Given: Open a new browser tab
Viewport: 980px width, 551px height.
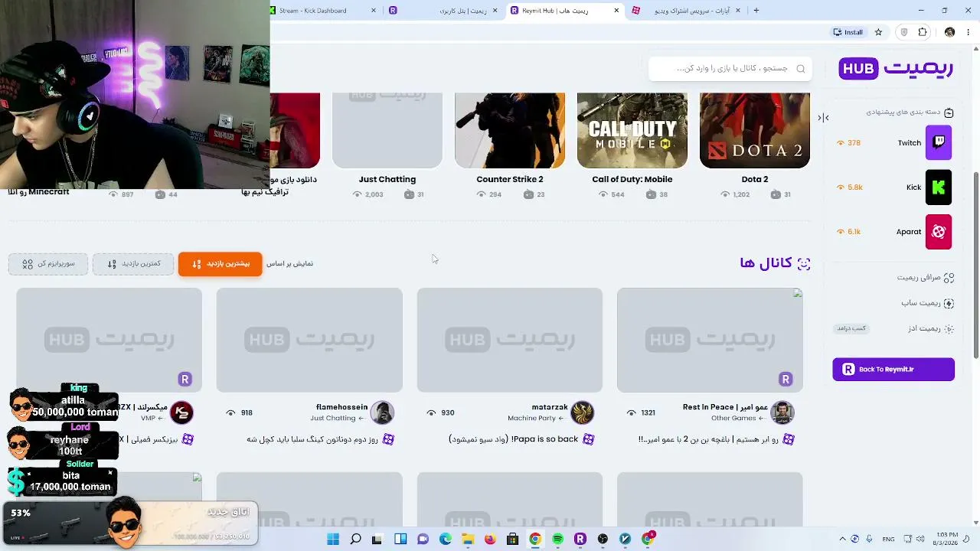Looking at the screenshot, I should coord(756,11).
